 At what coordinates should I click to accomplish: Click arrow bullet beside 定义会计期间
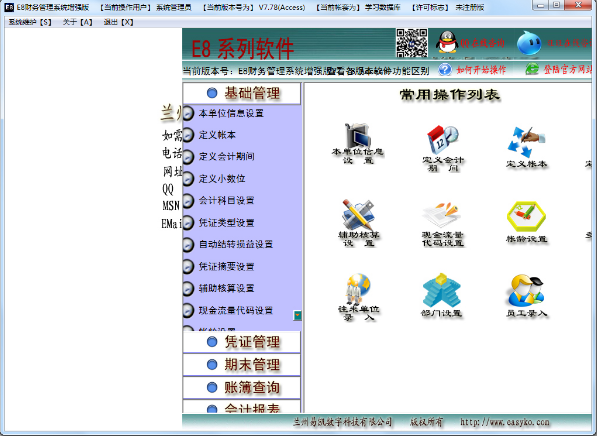click(188, 157)
